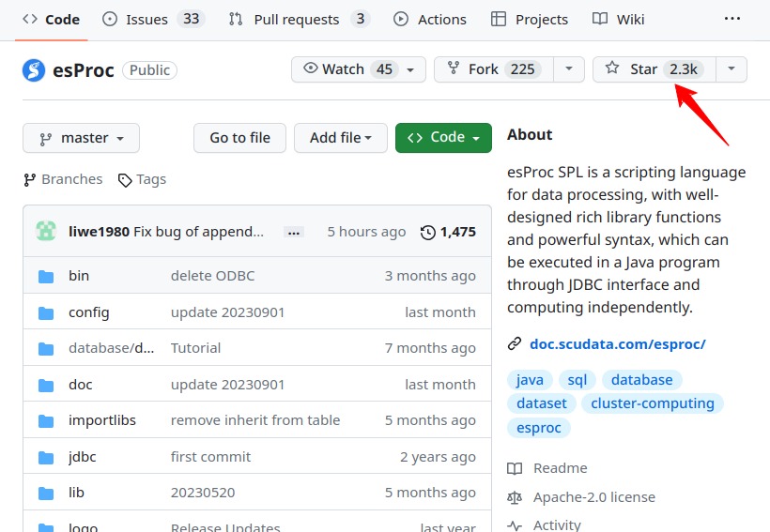Open the doc.scudata.com/esproc/ link
Viewport: 770px width, 532px height.
pyautogui.click(x=617, y=344)
